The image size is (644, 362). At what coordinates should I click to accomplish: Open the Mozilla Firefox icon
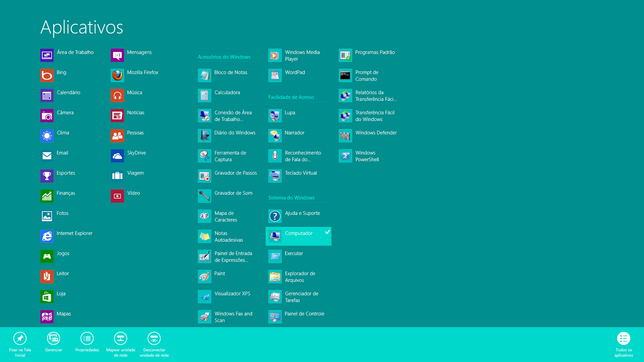[117, 75]
